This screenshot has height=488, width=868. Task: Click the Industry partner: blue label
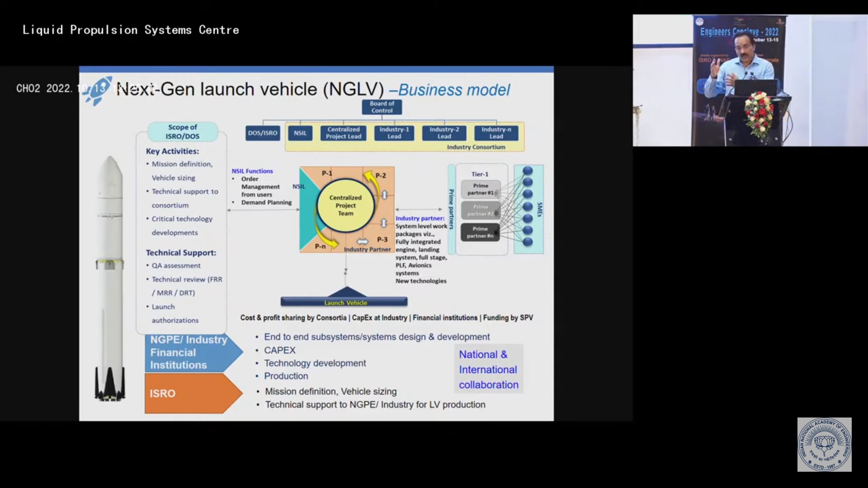pos(420,218)
